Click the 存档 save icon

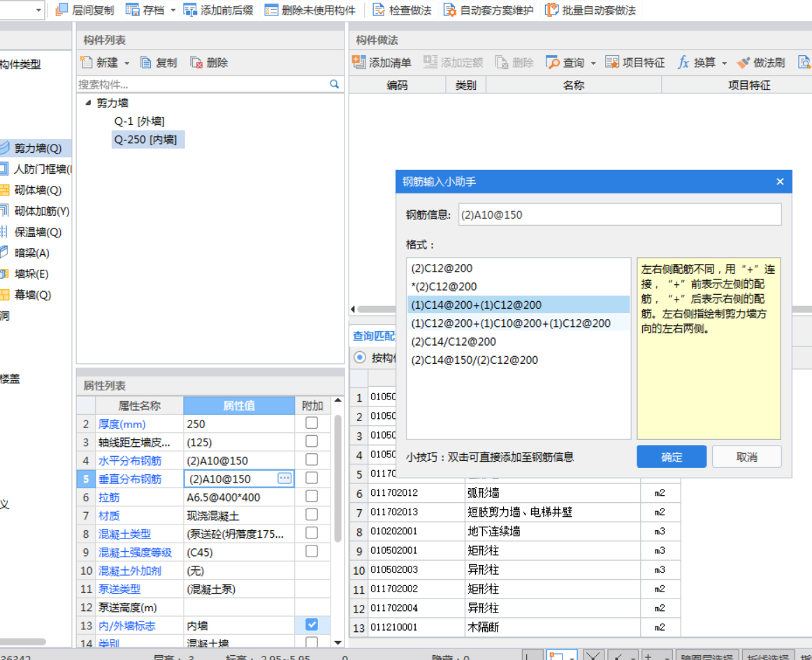coord(133,10)
